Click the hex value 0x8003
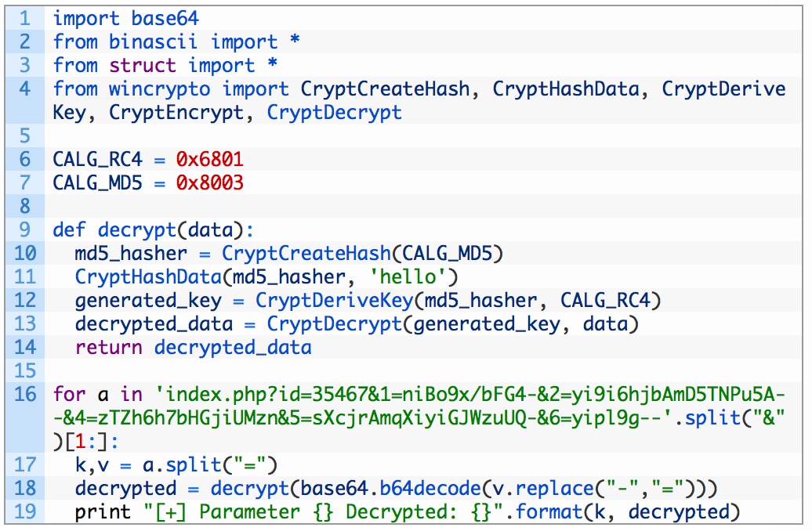The image size is (812, 531). point(209,183)
